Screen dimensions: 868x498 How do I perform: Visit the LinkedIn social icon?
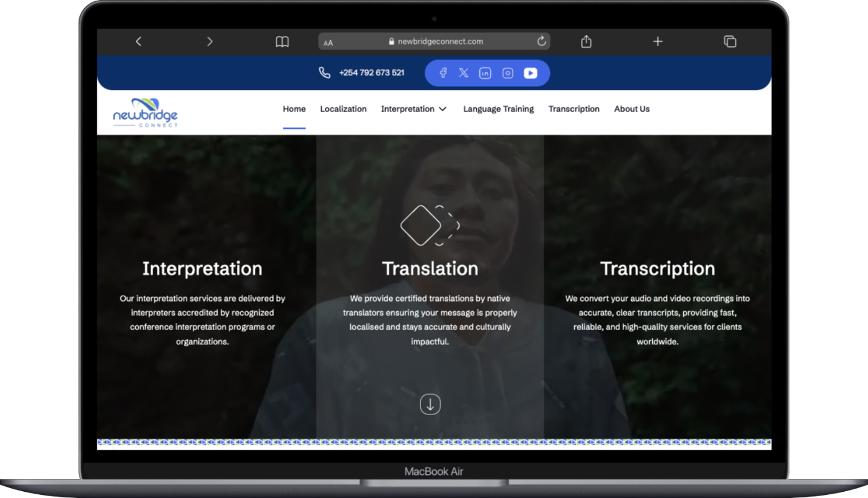pyautogui.click(x=485, y=73)
